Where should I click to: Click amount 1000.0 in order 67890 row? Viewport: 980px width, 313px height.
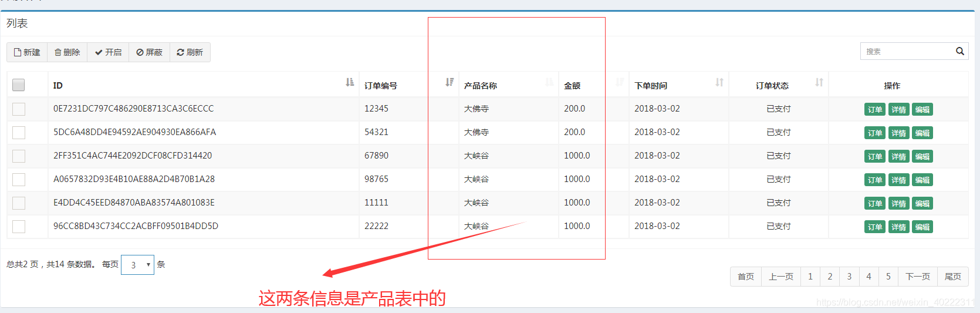(x=577, y=156)
